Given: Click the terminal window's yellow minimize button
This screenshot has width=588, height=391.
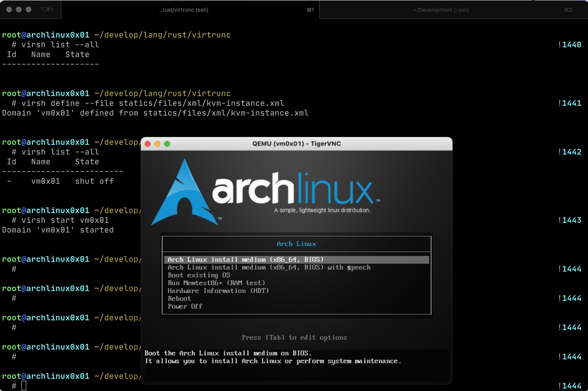Looking at the screenshot, I should click(19, 10).
